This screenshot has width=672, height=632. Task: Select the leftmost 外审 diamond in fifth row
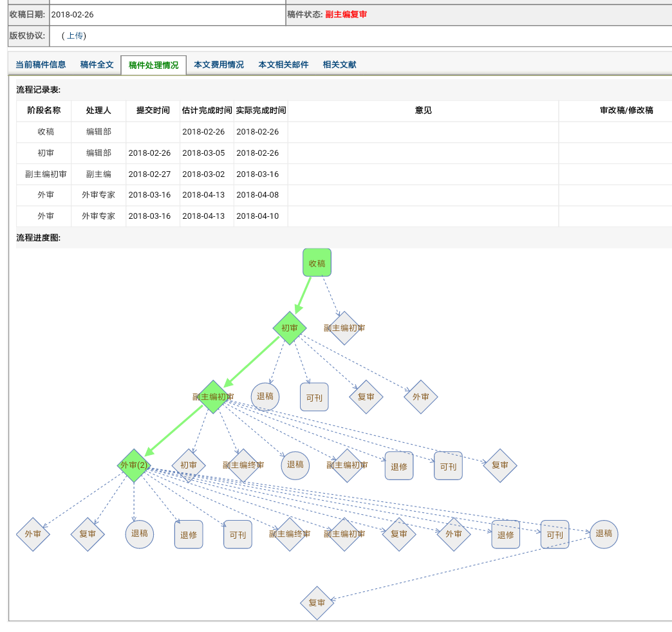33,534
